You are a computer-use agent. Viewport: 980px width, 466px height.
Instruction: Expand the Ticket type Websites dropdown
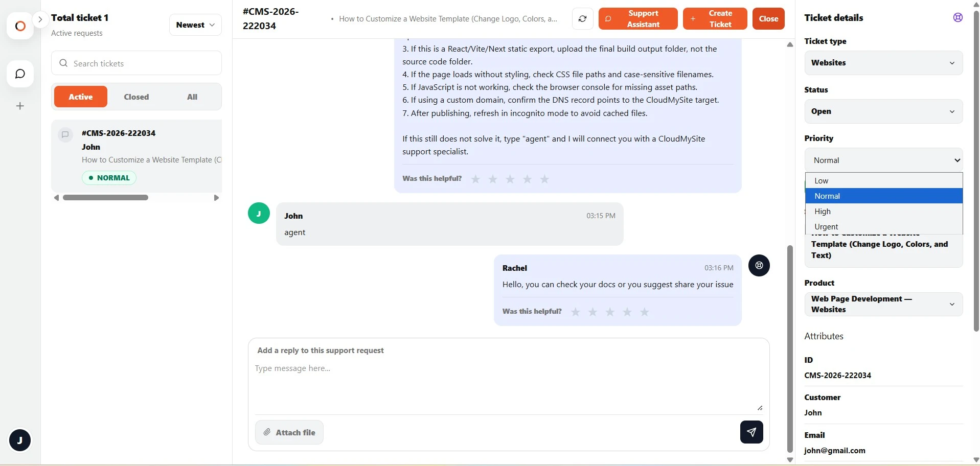coord(883,63)
